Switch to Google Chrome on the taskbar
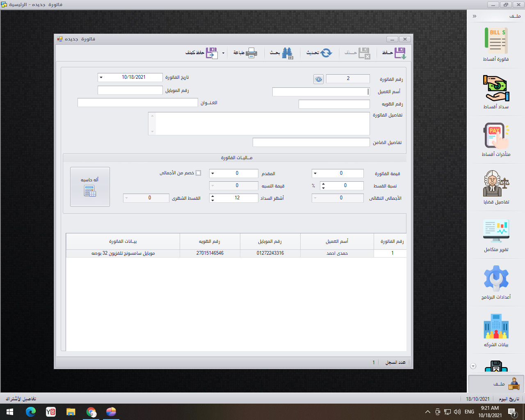 [91, 412]
